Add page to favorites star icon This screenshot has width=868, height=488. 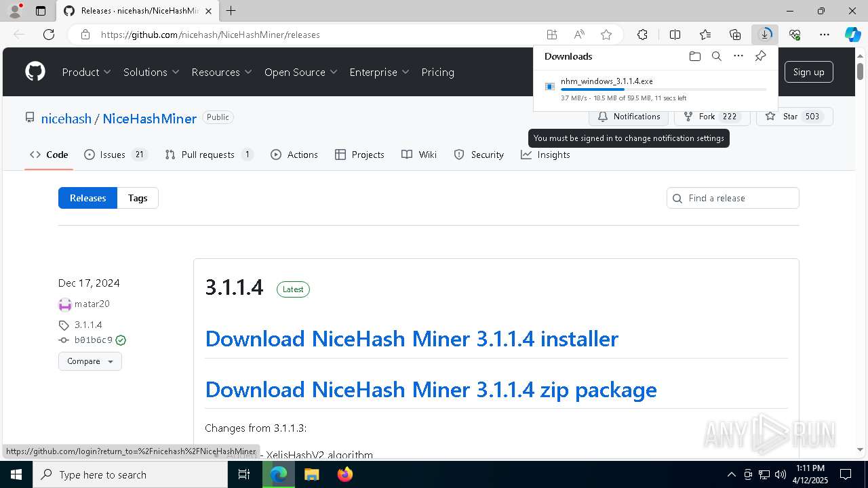tap(606, 35)
